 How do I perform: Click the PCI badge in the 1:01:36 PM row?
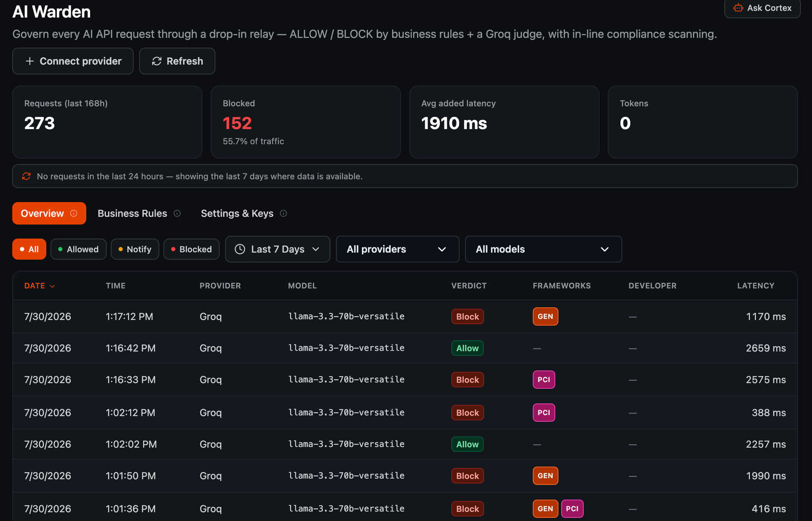click(x=572, y=508)
